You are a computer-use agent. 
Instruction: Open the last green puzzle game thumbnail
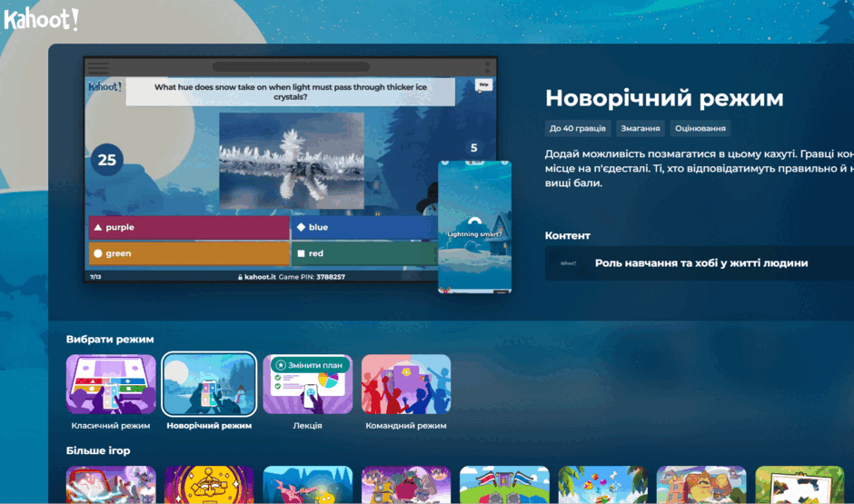pyautogui.click(x=799, y=484)
